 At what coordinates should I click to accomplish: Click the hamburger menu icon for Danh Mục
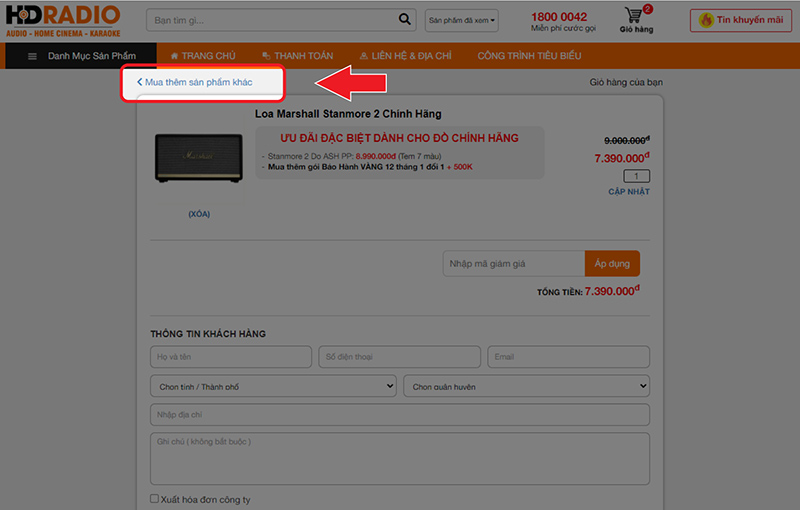coord(32,56)
